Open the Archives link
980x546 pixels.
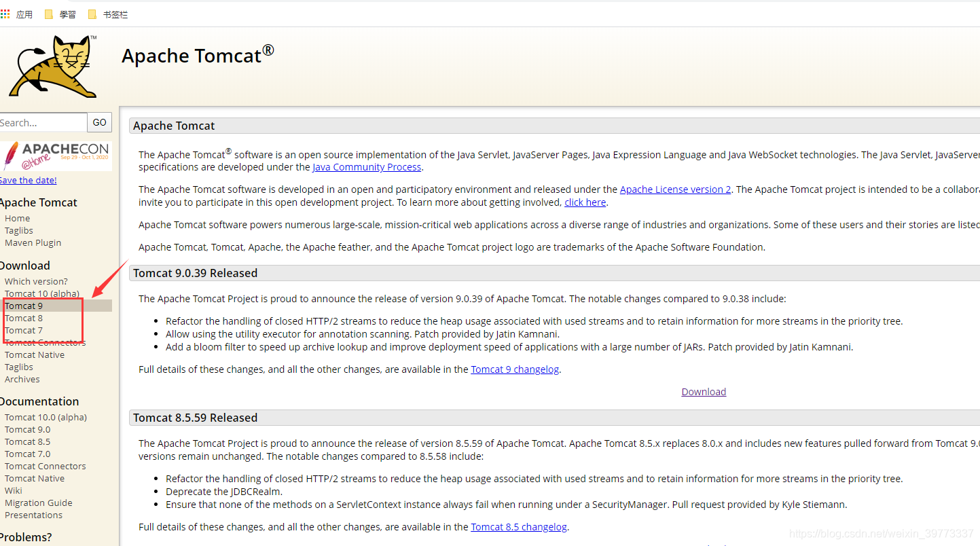[x=22, y=379]
